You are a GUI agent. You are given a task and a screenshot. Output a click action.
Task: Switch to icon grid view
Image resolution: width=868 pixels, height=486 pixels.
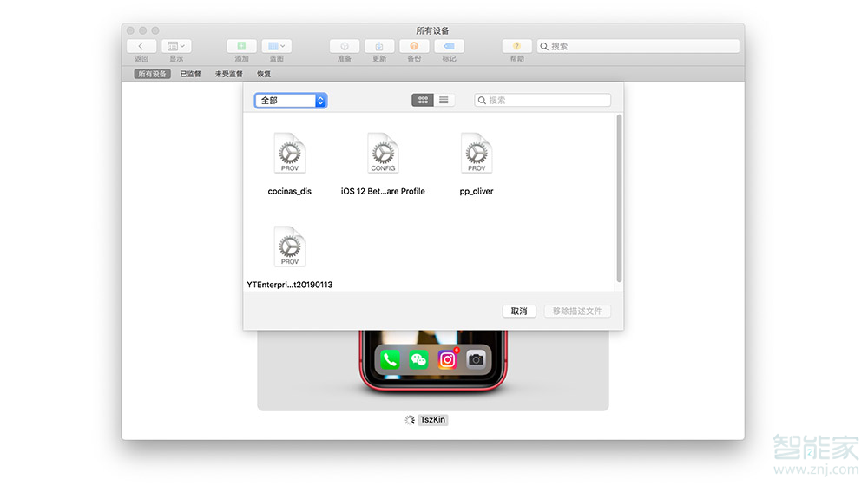[x=423, y=101]
